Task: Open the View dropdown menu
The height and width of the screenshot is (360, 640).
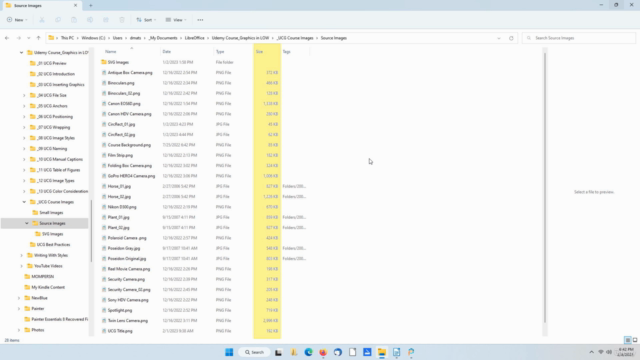Action: coord(176,20)
